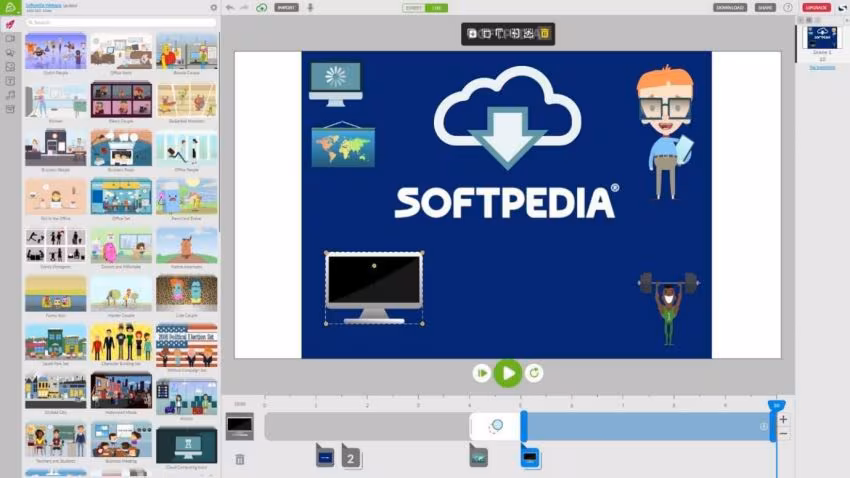Click the timeline zoom in plus
The width and height of the screenshot is (850, 478).
pyautogui.click(x=783, y=419)
